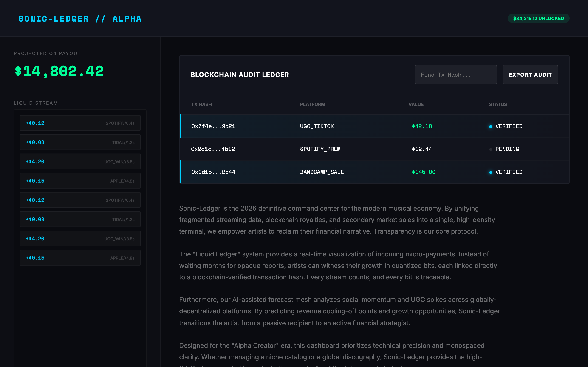588x367 pixels.
Task: Open the last +$0.15 Apple stream item
Action: pos(80,258)
